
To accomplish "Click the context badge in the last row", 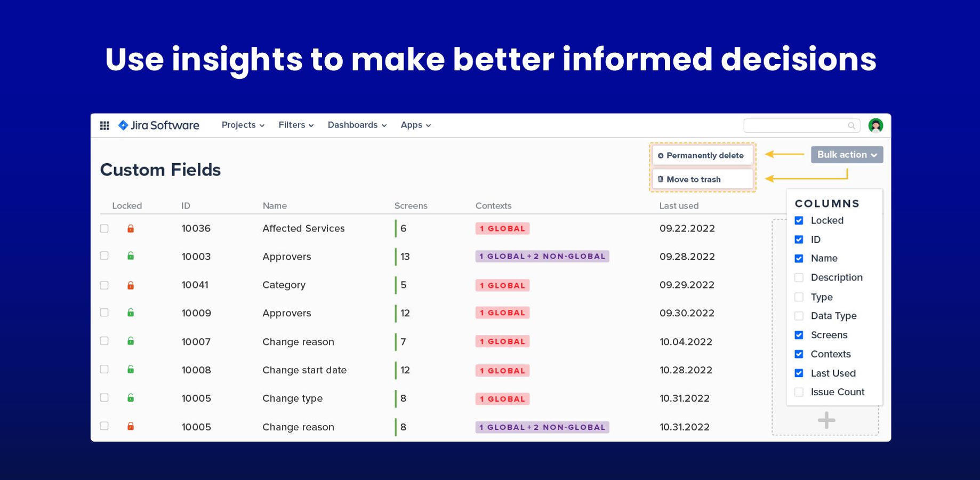I will (x=542, y=427).
